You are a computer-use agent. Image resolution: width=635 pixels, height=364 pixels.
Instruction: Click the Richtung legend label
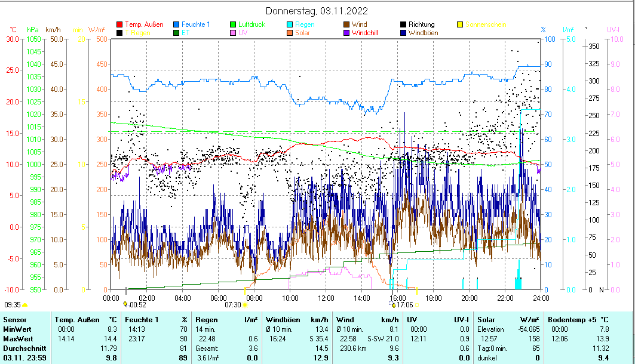(421, 24)
